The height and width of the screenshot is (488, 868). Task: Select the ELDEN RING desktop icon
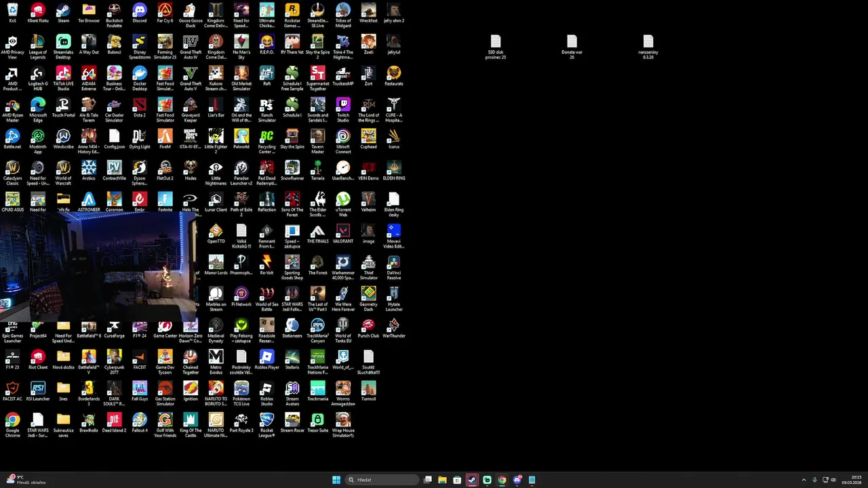(x=394, y=171)
